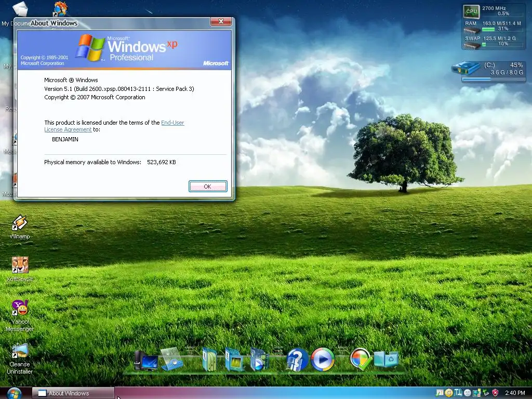The height and width of the screenshot is (399, 532).
Task: Open Winamp desktop shortcut
Action: (20, 227)
